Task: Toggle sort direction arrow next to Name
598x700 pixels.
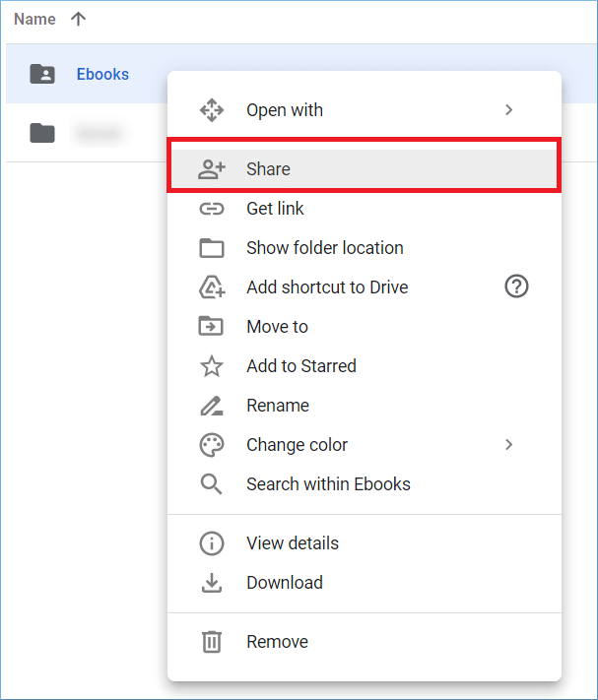Action: click(78, 19)
